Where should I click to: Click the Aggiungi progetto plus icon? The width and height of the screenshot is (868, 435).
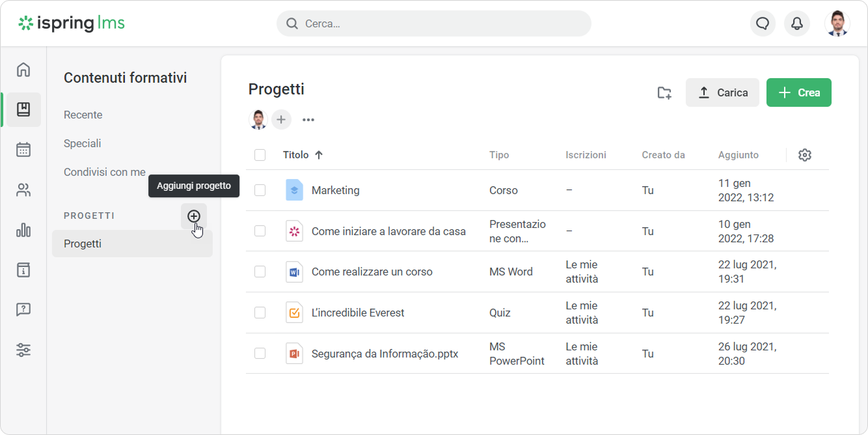(x=193, y=216)
